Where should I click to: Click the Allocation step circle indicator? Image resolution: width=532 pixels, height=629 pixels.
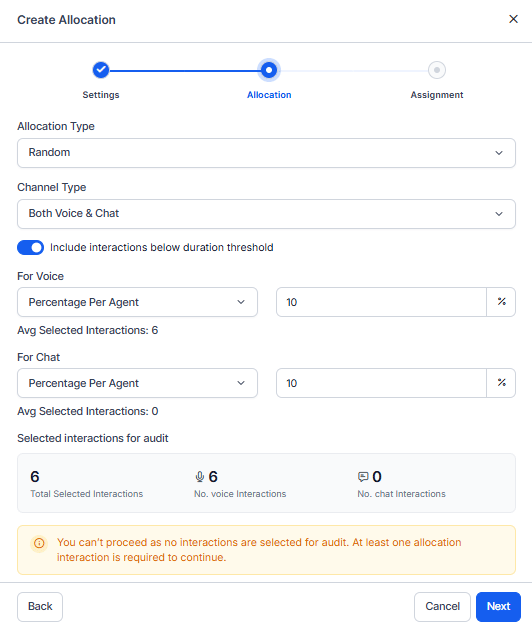(x=269, y=70)
